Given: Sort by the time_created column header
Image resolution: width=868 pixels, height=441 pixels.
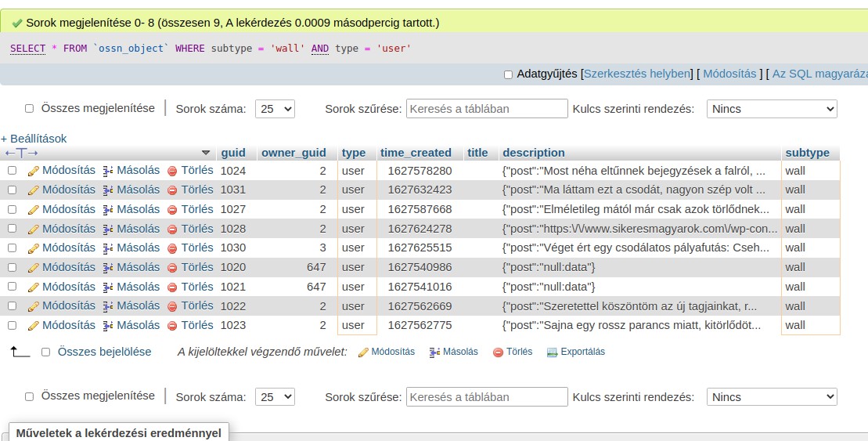Looking at the screenshot, I should pyautogui.click(x=416, y=153).
